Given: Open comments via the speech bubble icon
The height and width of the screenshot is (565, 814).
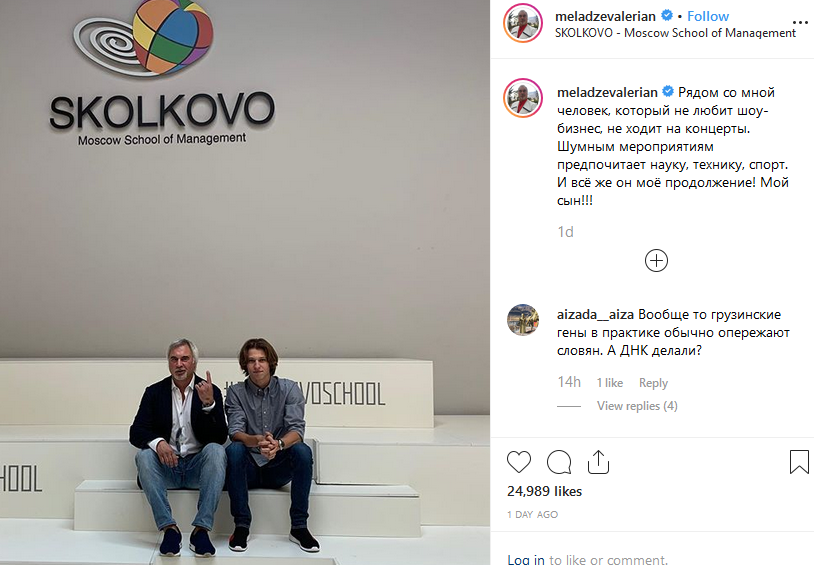Looking at the screenshot, I should pyautogui.click(x=559, y=462).
